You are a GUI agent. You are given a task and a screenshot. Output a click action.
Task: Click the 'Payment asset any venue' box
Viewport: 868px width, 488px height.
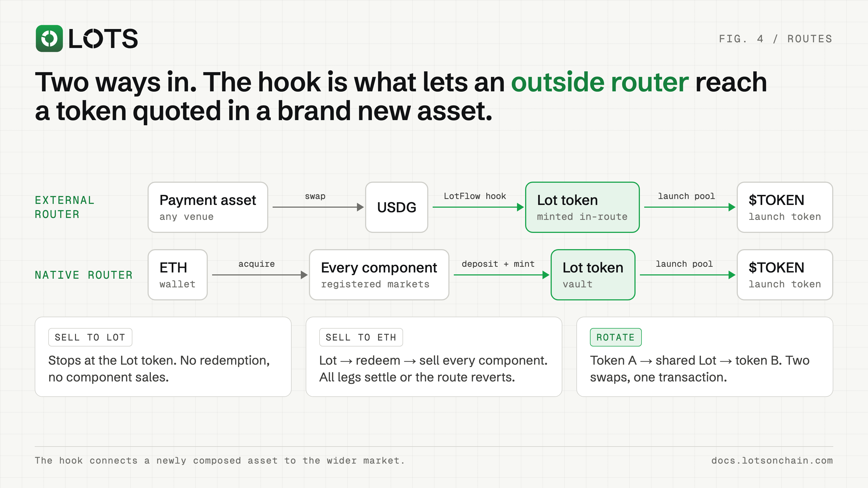coord(208,207)
